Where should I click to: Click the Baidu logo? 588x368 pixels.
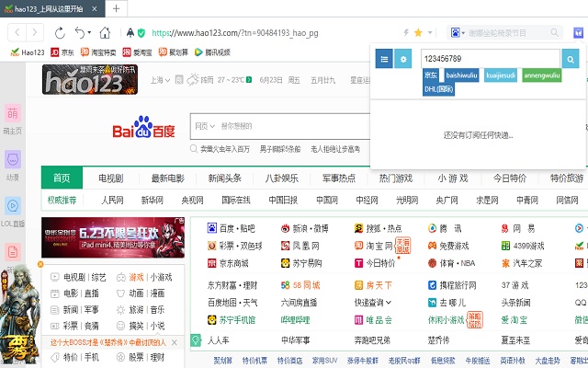point(143,127)
